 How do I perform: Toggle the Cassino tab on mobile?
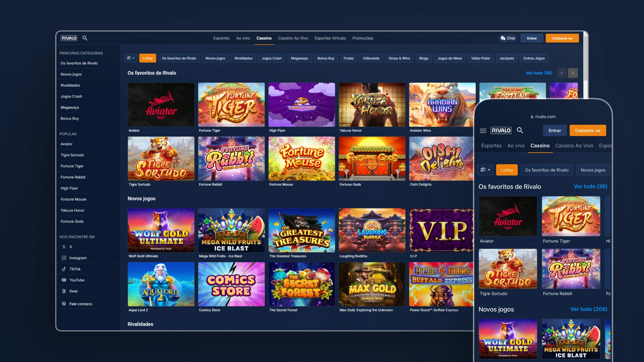[x=540, y=145]
